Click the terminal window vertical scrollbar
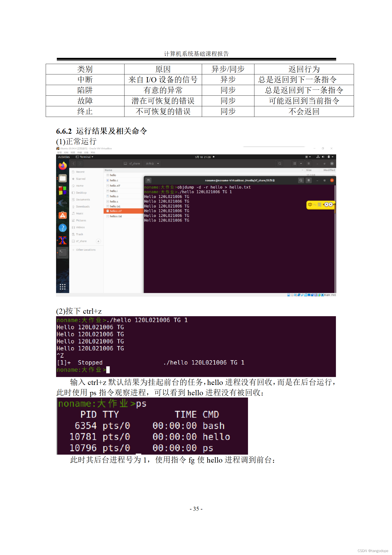 (x=335, y=239)
